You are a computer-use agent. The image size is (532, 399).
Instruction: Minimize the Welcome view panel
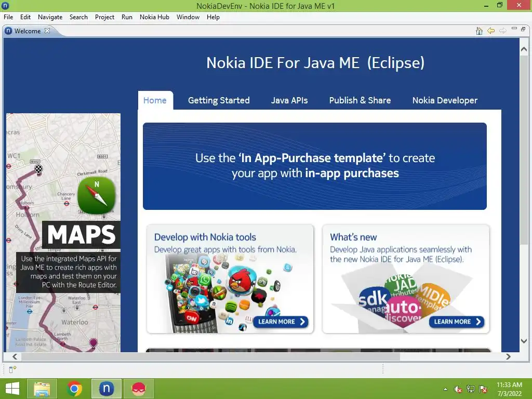point(514,29)
